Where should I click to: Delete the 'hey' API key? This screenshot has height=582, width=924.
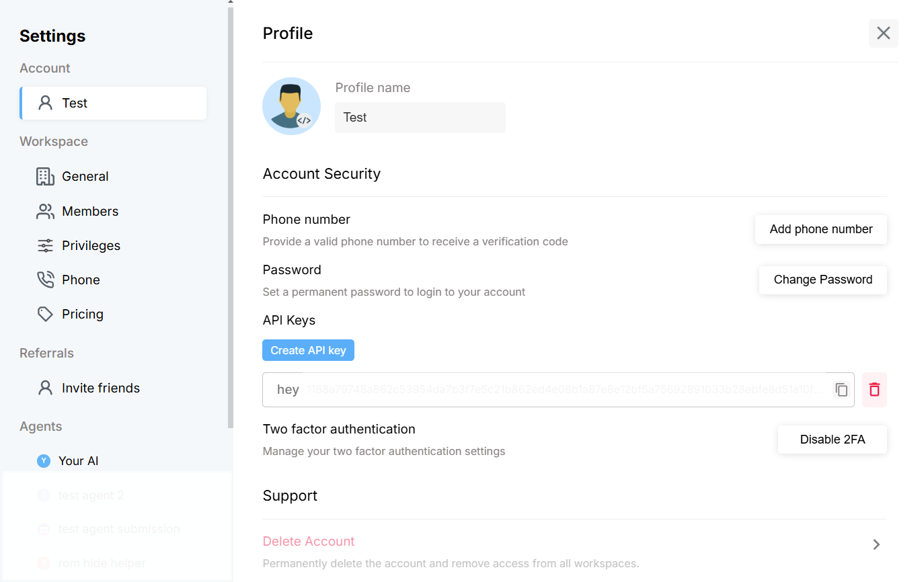point(874,390)
